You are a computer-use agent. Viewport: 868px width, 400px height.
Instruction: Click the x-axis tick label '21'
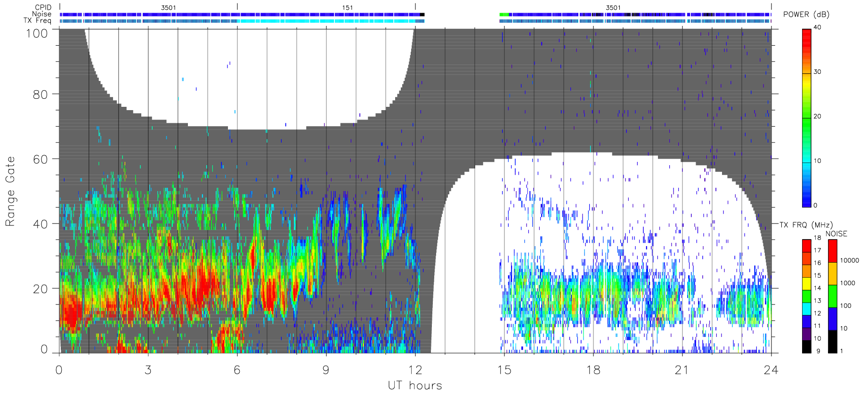coord(682,370)
